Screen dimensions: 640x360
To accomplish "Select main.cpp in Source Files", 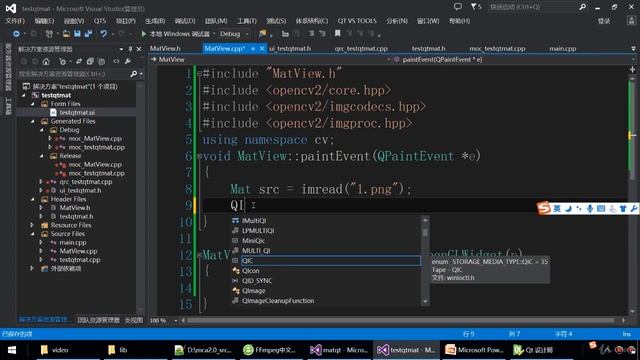I will 72,242.
